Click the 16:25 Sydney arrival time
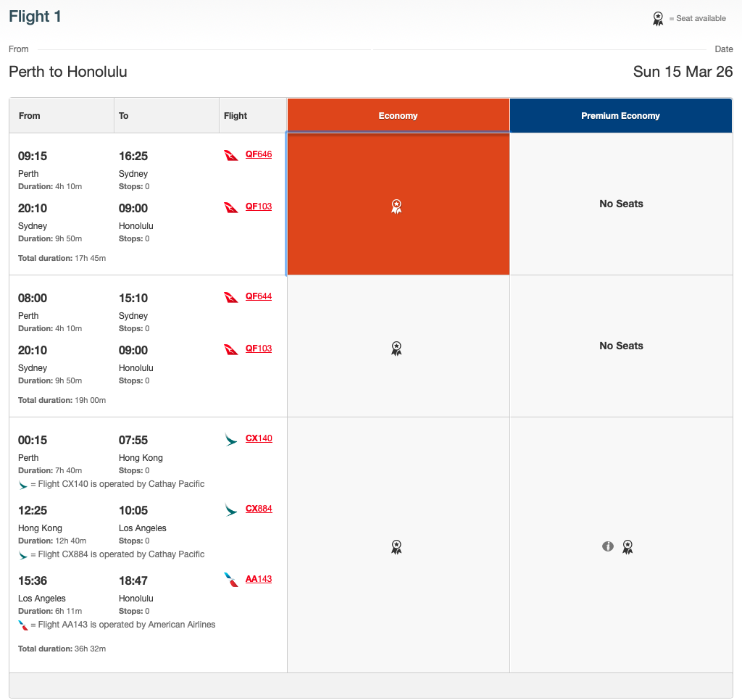 (133, 156)
